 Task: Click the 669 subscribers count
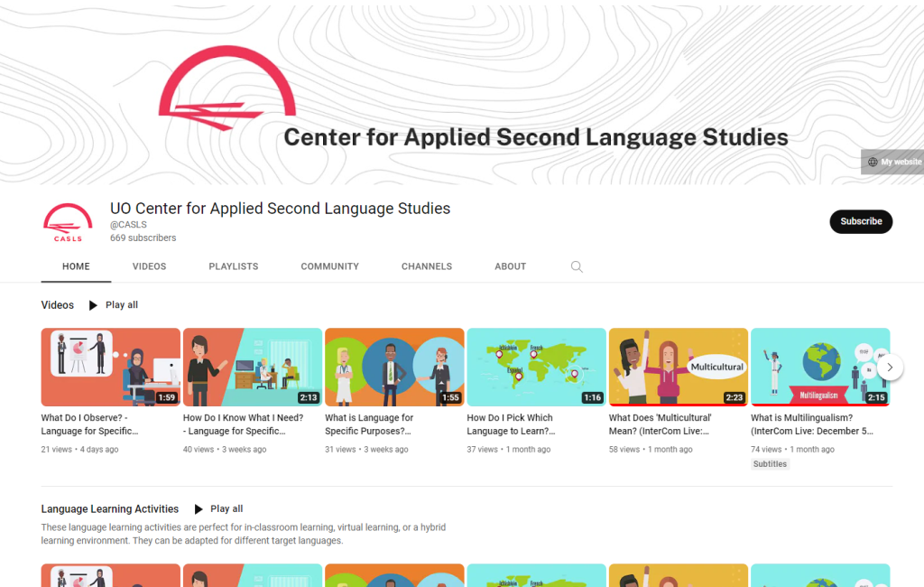[x=143, y=238]
